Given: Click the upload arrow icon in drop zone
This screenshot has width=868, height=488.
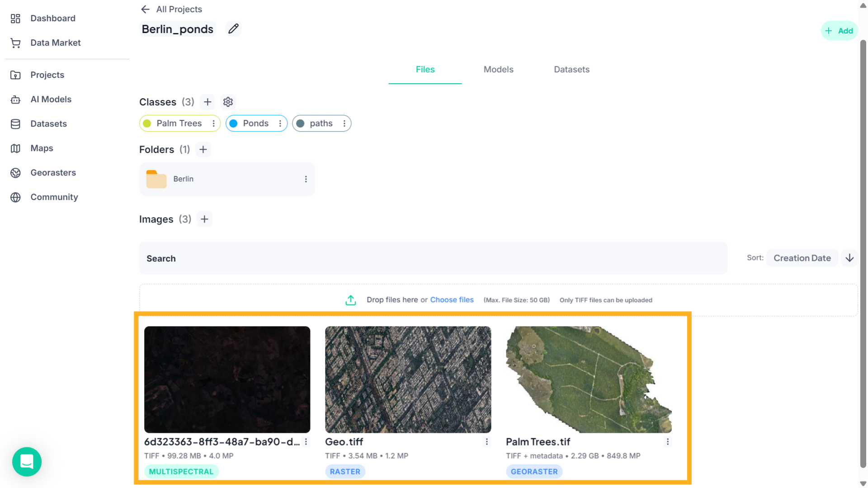Looking at the screenshot, I should pyautogui.click(x=351, y=300).
